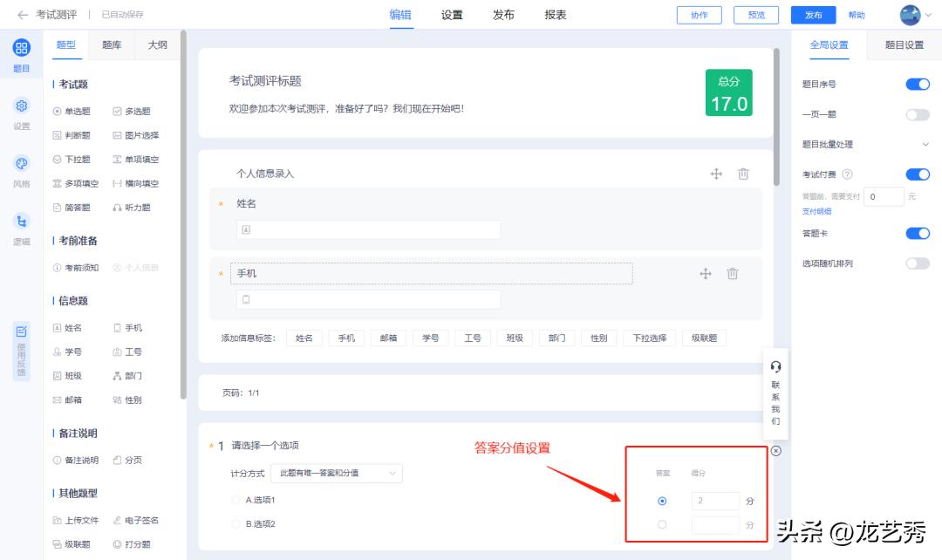Toggle off 题目序号 numbering
This screenshot has width=942, height=560.
918,84
